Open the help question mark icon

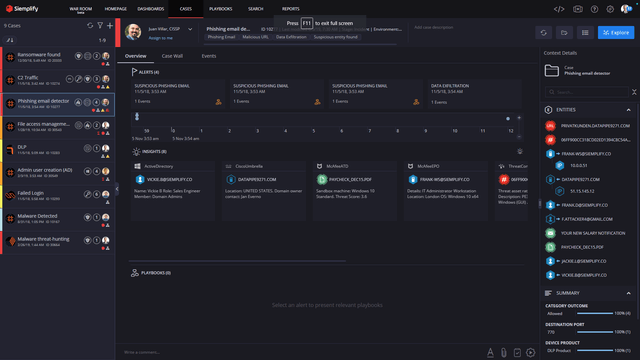coord(594,9)
